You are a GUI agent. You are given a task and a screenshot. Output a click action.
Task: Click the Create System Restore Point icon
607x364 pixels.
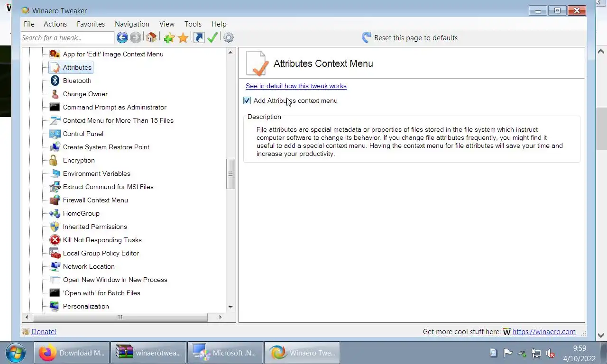(55, 147)
